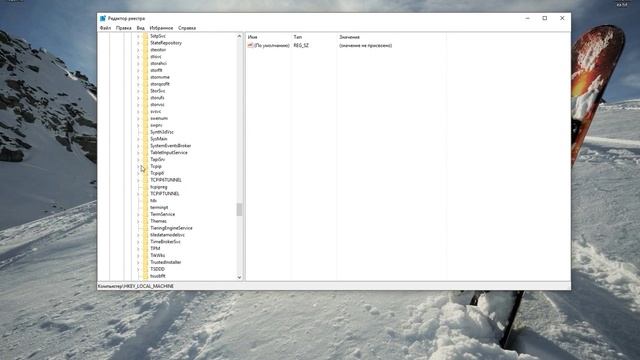Select the storqosflt key label

pos(160,84)
